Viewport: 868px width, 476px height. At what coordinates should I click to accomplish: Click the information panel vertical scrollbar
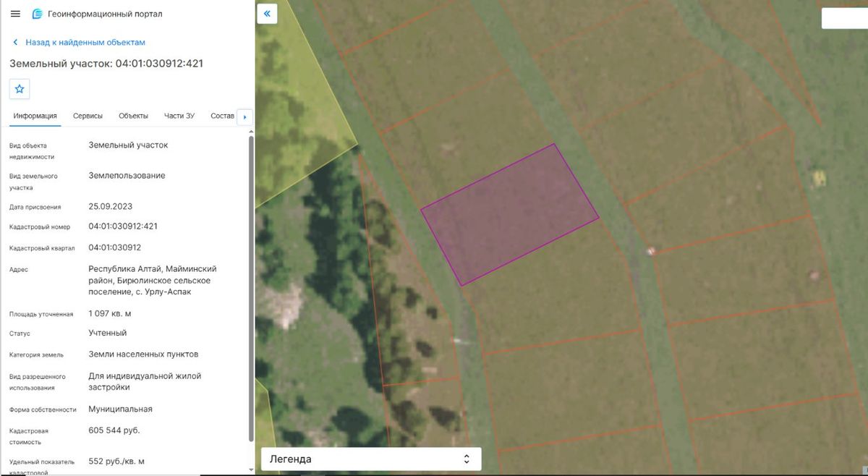[x=251, y=288]
